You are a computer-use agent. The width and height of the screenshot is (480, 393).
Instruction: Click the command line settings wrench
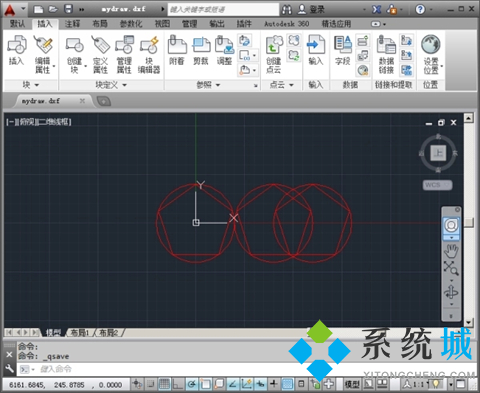click(9, 369)
